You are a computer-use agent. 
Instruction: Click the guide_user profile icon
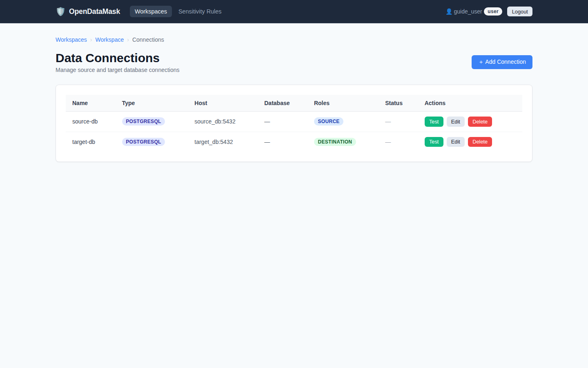pyautogui.click(x=449, y=11)
